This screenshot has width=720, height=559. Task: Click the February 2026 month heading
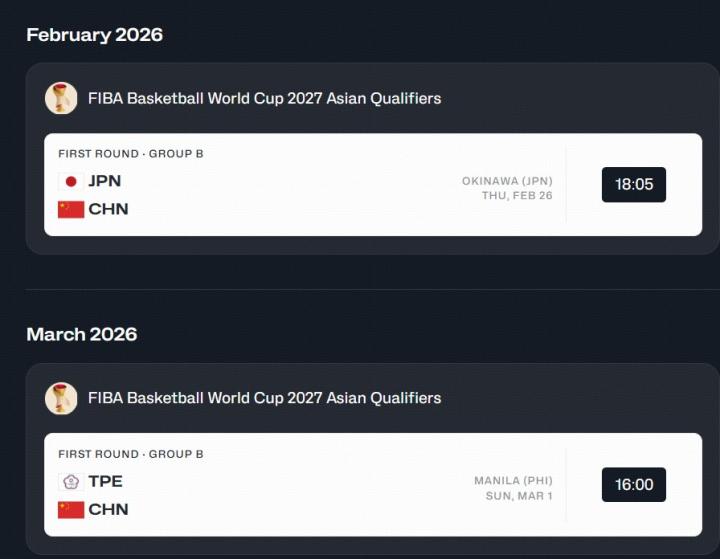(x=94, y=35)
